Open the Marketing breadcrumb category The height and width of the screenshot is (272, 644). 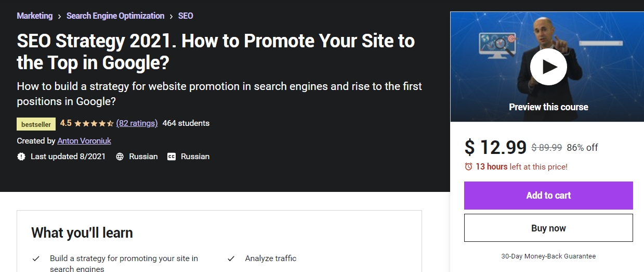35,16
